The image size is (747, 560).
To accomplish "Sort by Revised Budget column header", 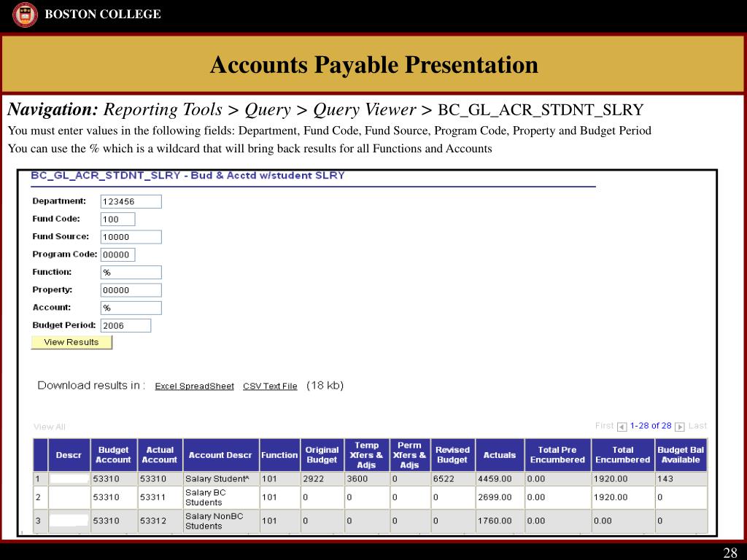I will (452, 455).
